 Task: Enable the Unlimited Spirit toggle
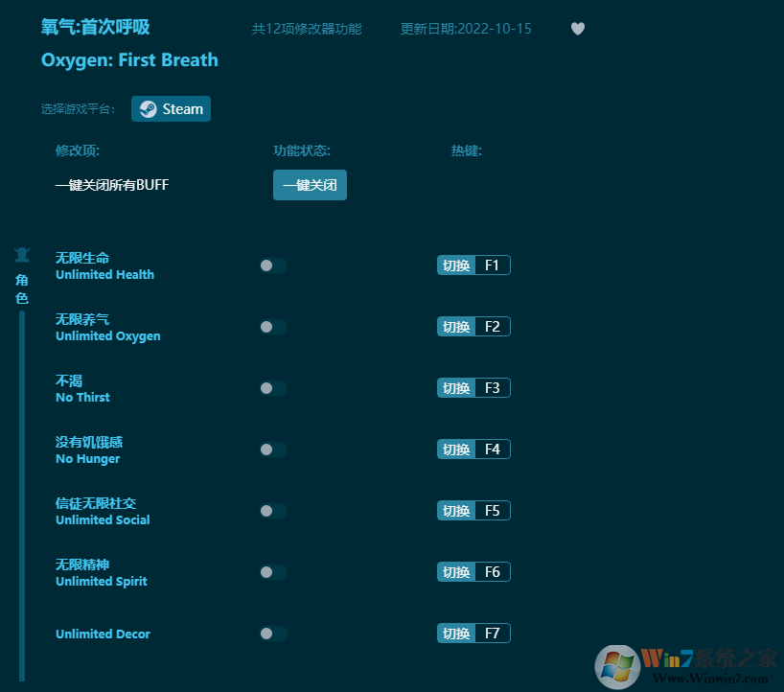[x=272, y=572]
